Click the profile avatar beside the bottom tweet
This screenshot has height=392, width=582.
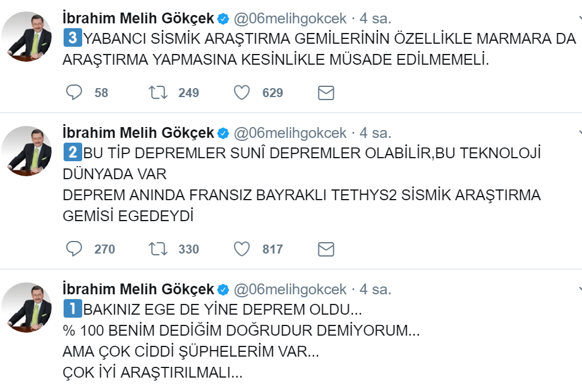tap(26, 307)
